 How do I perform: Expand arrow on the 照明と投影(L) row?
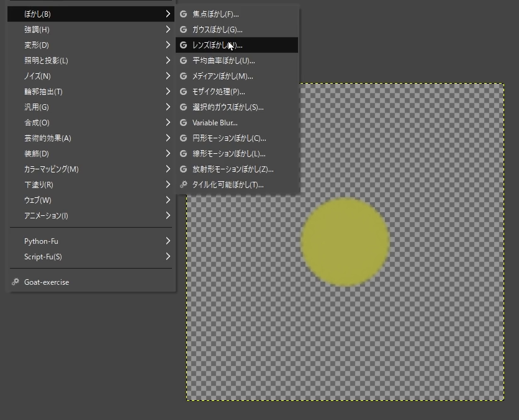(x=168, y=61)
